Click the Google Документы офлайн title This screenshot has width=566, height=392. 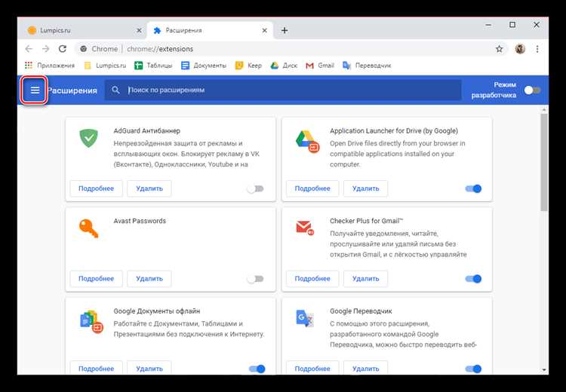tap(157, 311)
